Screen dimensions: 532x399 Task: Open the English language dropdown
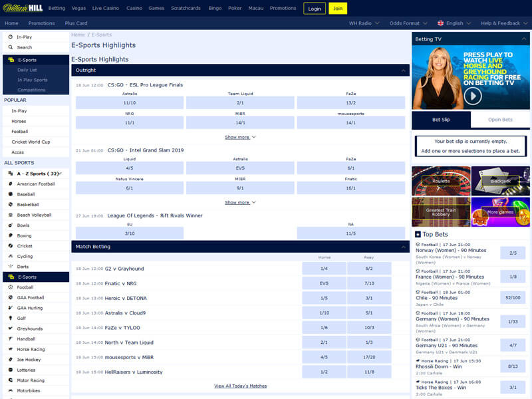[x=454, y=23]
